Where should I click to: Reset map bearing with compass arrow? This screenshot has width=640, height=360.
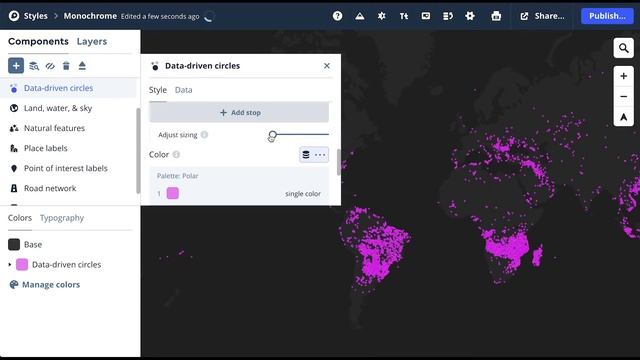tap(623, 117)
